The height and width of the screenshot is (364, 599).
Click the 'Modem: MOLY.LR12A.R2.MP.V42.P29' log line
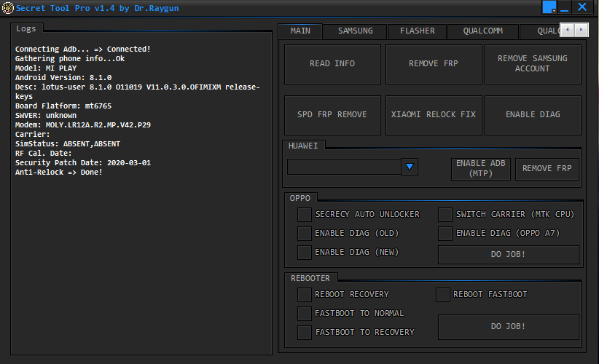coord(83,124)
